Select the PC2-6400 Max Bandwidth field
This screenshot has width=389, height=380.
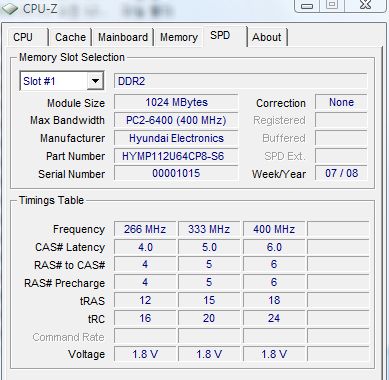(x=176, y=120)
